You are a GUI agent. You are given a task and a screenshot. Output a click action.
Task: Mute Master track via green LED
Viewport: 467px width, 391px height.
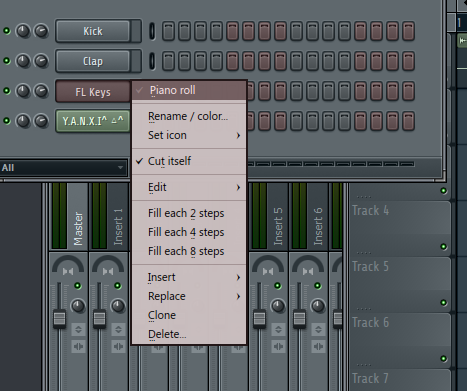(x=78, y=286)
